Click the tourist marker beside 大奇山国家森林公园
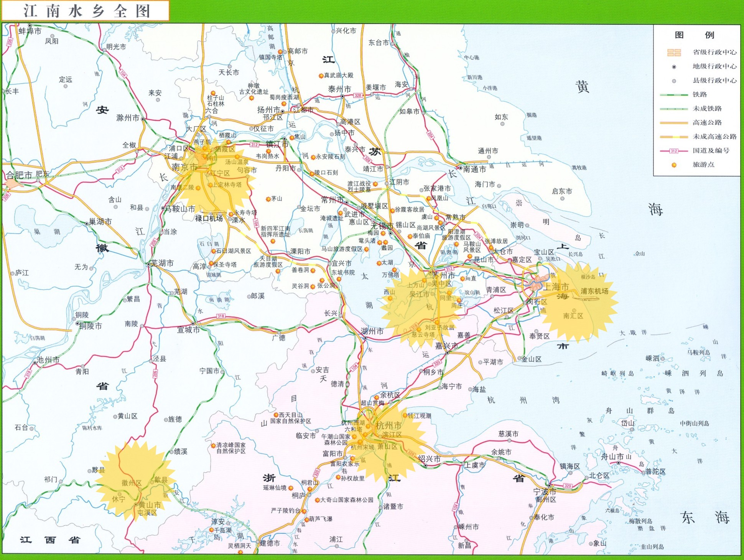744x560 pixels. tap(317, 500)
